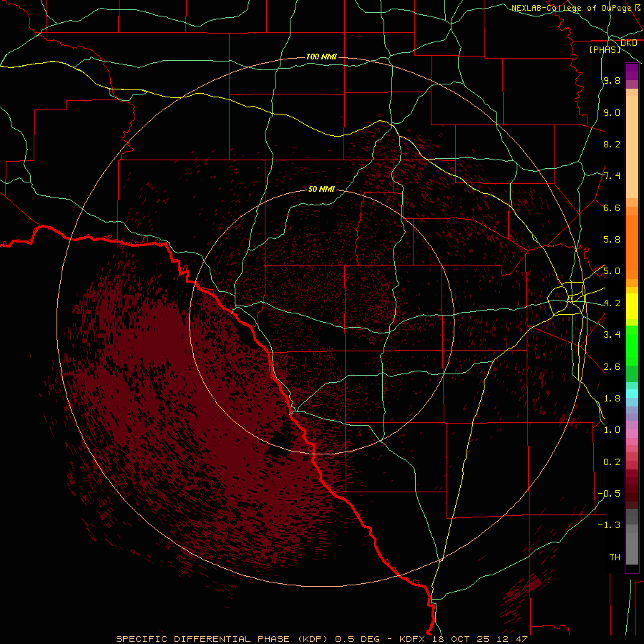Image resolution: width=644 pixels, height=644 pixels.
Task: Click the -1.3 value on the color scale
Action: tap(609, 525)
